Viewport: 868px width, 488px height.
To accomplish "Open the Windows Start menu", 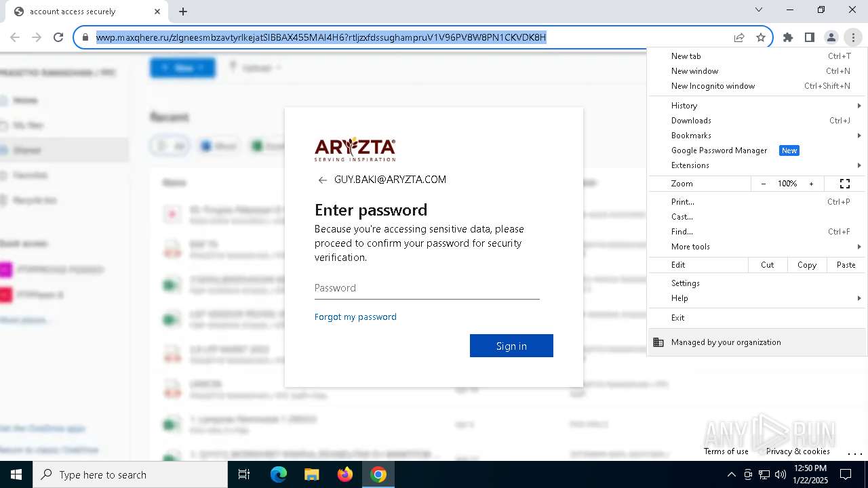I will [x=16, y=474].
